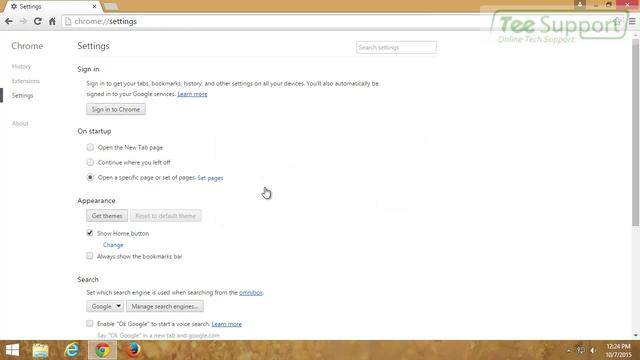Go back with the browser back arrow
The image size is (640, 360).
coord(9,21)
